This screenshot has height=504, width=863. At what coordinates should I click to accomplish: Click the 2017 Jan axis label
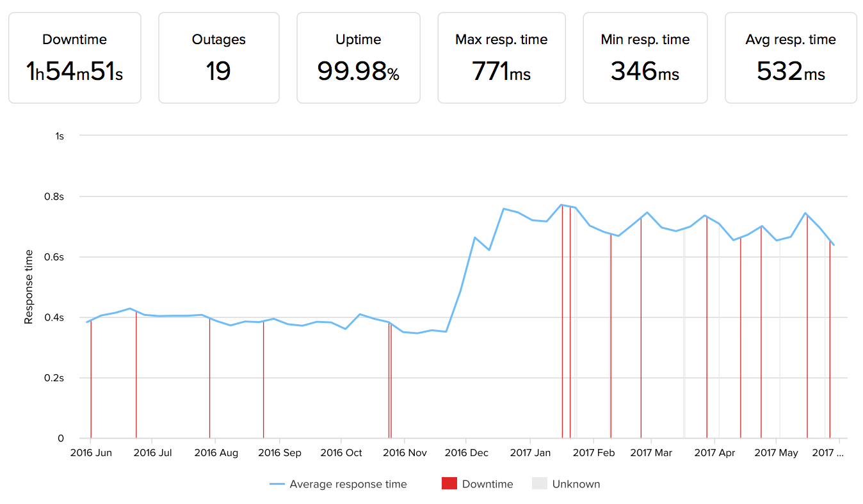coord(530,453)
